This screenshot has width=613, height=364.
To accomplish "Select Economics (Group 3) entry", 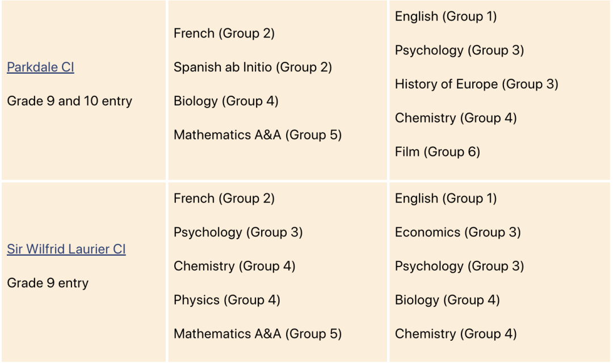I will [458, 232].
